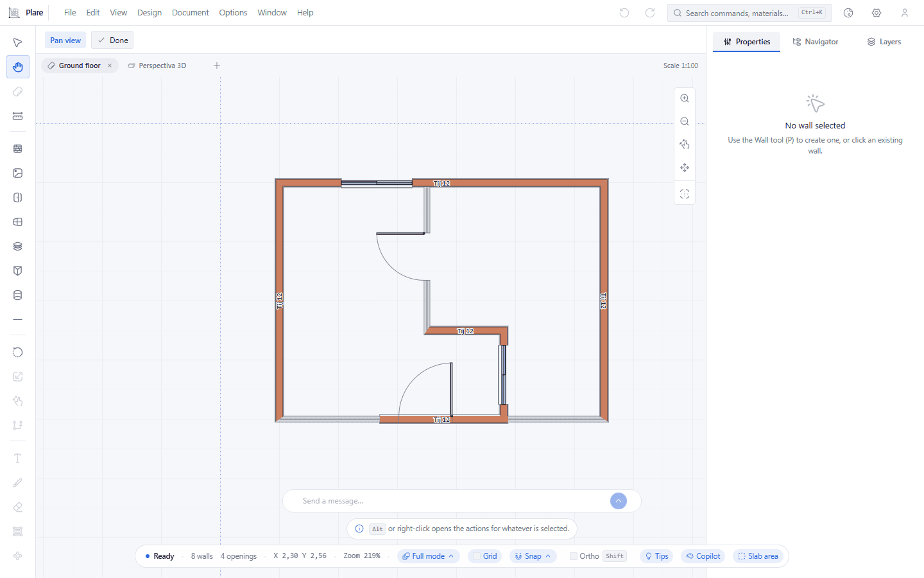Open the Perspectiva 3D view tab
Viewport: 924px width, 578px height.
(x=157, y=66)
